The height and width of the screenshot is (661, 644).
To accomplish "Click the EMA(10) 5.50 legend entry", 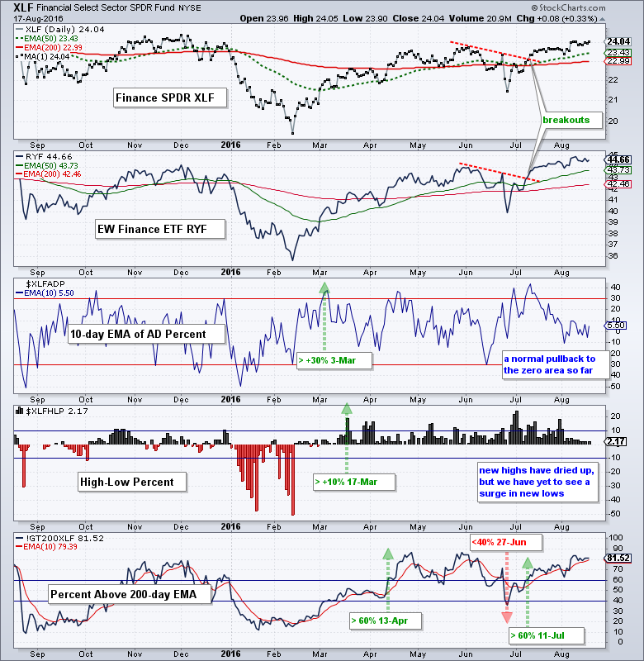I will pyautogui.click(x=45, y=293).
